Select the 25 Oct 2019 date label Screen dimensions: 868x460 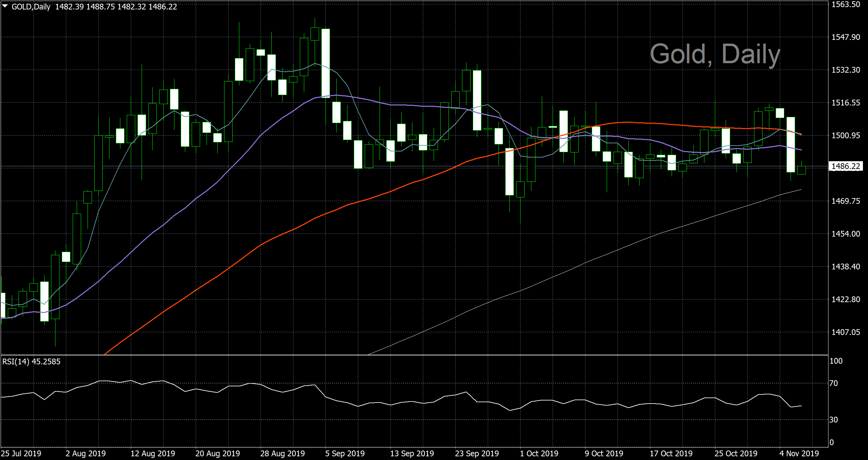pyautogui.click(x=736, y=454)
